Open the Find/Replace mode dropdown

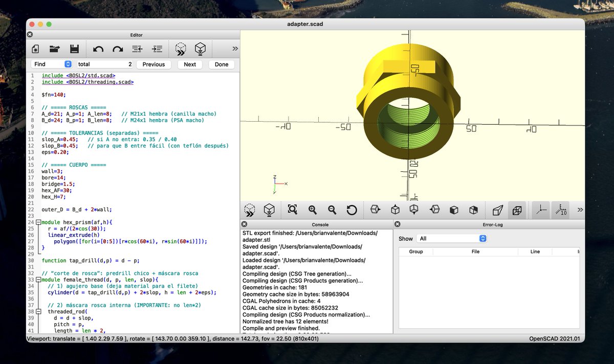coord(52,64)
